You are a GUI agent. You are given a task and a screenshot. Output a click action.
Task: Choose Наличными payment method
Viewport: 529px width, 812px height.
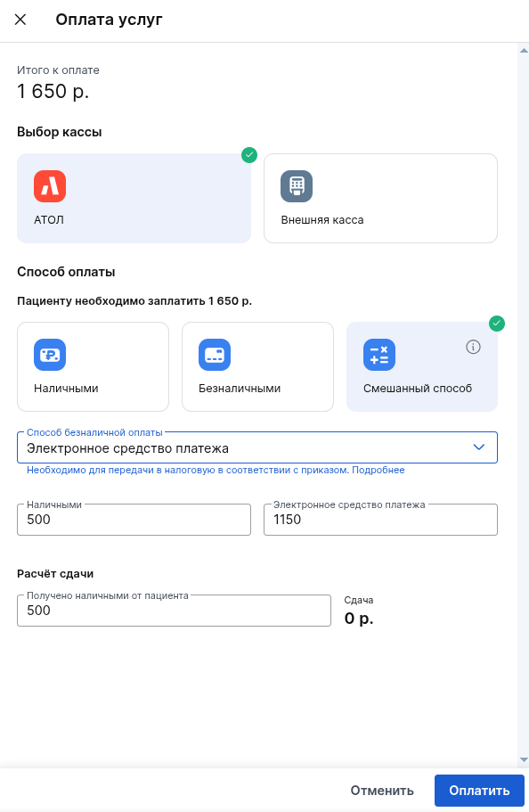tap(94, 367)
